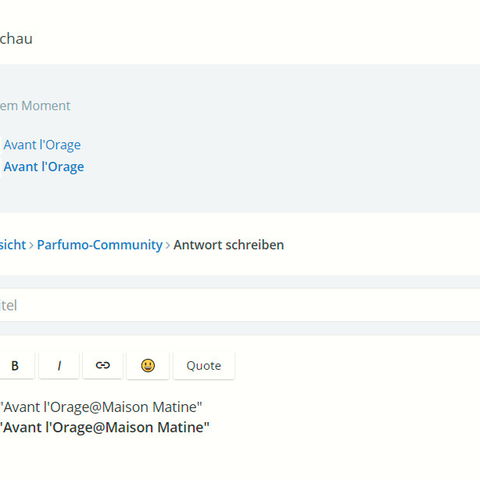Insert a hyperlink with the link icon
Viewport: 480px width, 480px height.
tap(103, 366)
